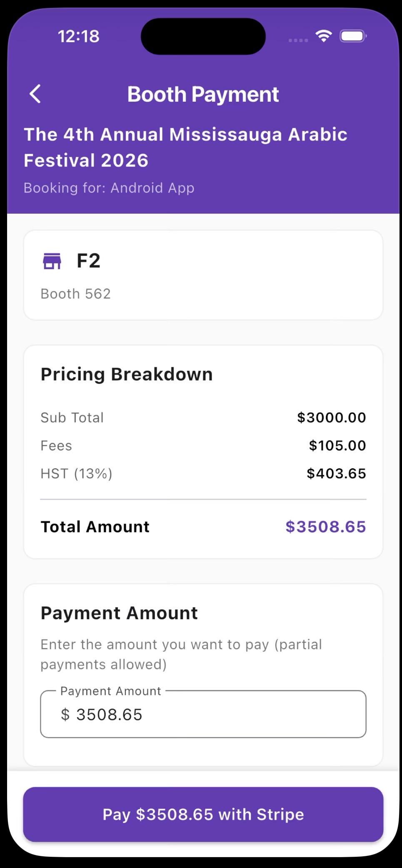This screenshot has height=868, width=402.
Task: Tap the Booking for: Android App text
Action: click(109, 188)
